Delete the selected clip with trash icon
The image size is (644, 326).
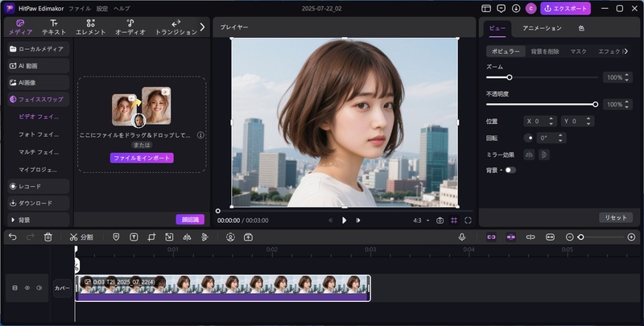48,237
